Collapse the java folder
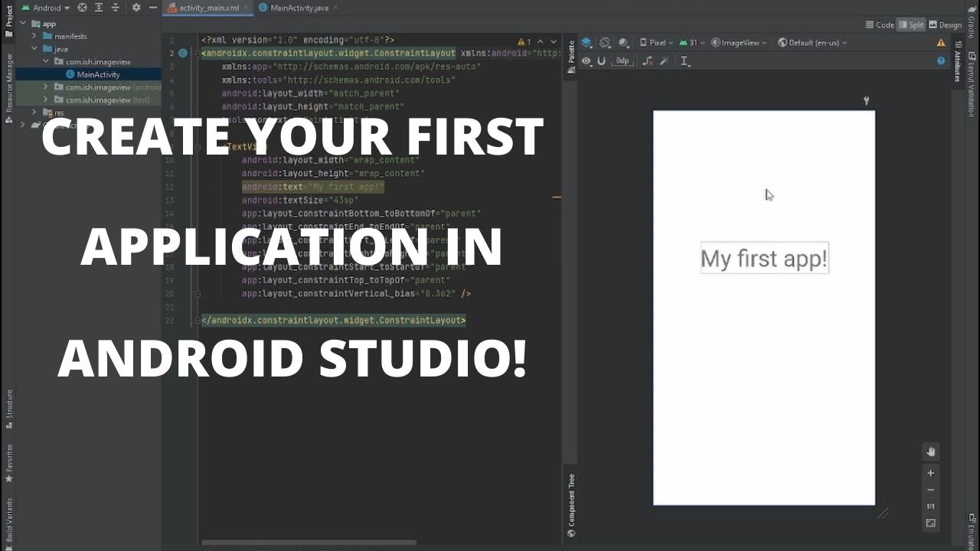The height and width of the screenshot is (551, 980). (x=34, y=49)
